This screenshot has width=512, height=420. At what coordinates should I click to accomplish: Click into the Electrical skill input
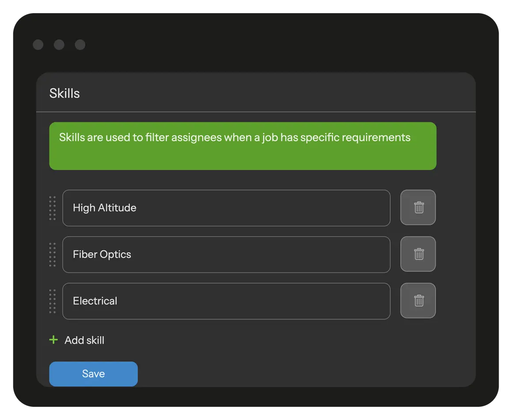pos(226,301)
